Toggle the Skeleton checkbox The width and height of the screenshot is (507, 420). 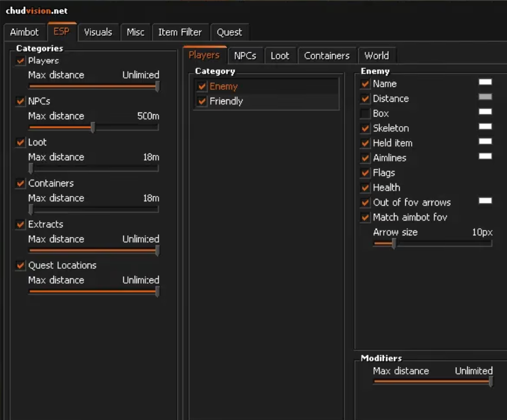(365, 128)
